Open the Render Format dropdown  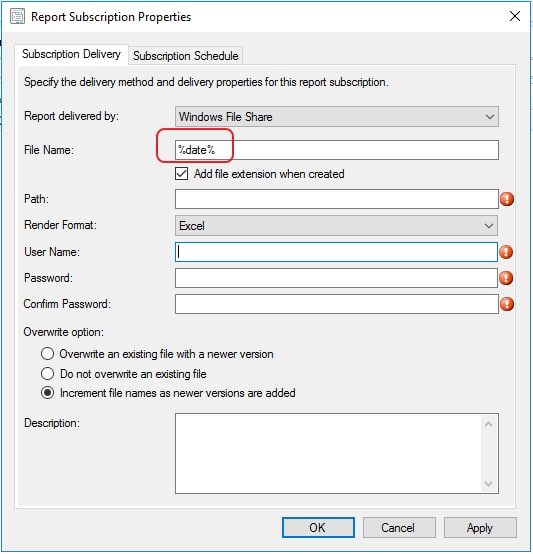click(336, 225)
